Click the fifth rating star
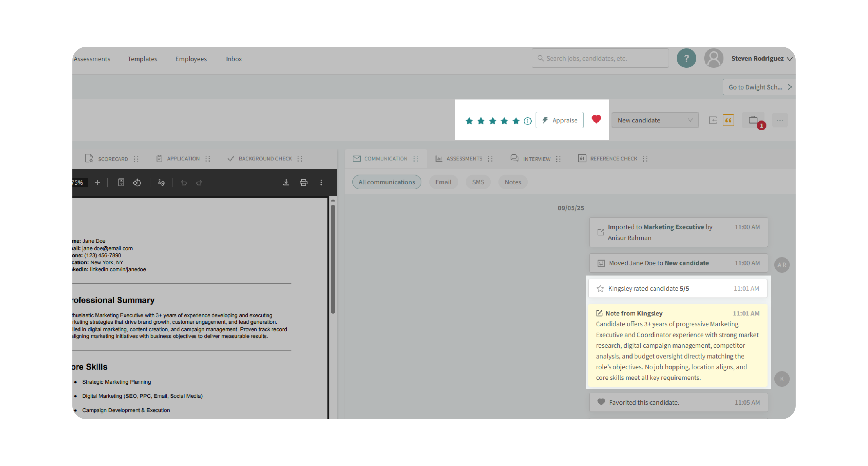Screen dimensions: 868x466 pos(516,121)
